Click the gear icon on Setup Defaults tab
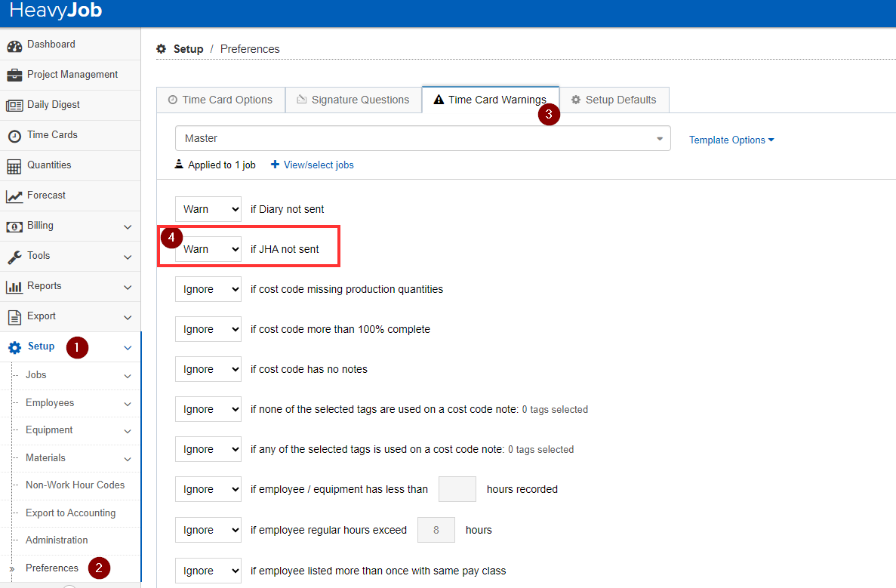 click(576, 100)
